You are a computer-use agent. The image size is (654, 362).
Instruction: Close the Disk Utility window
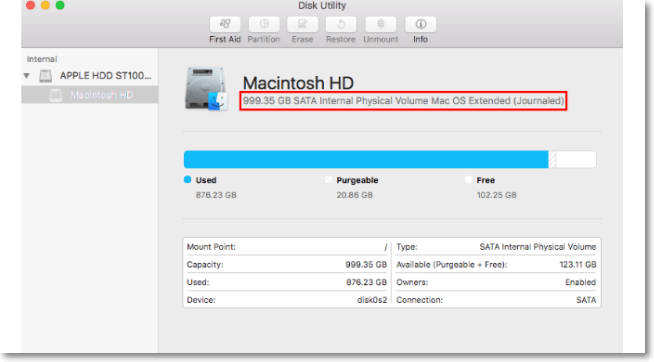[x=30, y=5]
